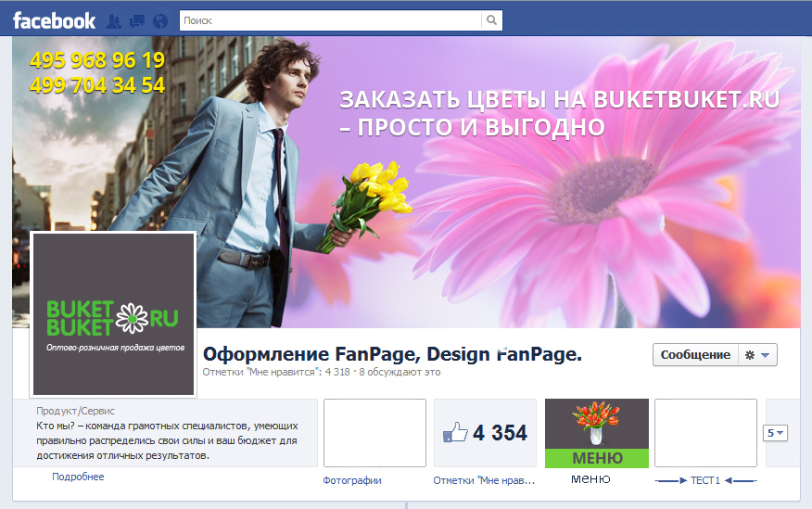Open friend requests icon
The width and height of the screenshot is (812, 509).
[x=114, y=20]
